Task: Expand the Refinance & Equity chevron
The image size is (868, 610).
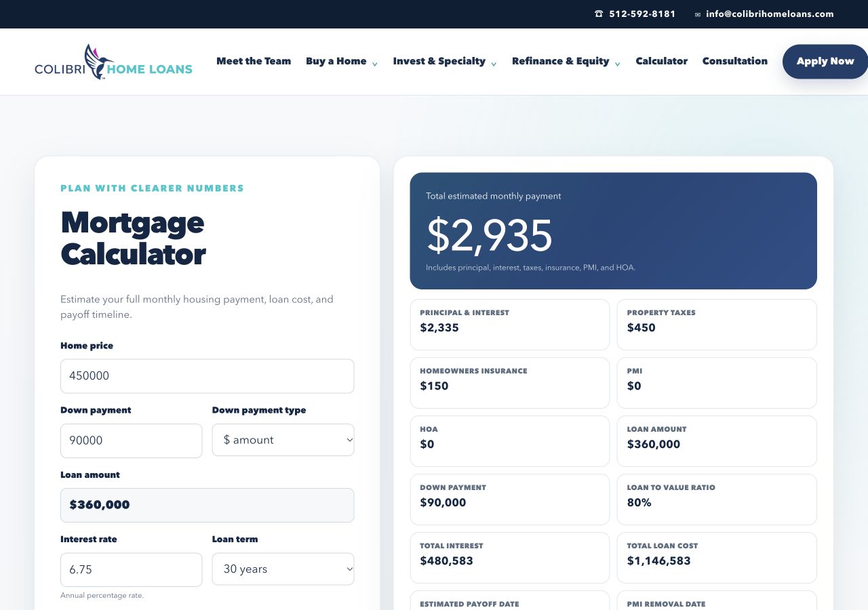Action: (617, 64)
